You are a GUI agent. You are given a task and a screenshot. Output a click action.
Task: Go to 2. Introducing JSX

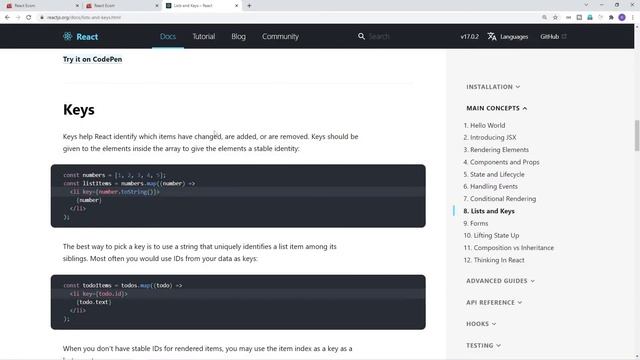tap(490, 138)
